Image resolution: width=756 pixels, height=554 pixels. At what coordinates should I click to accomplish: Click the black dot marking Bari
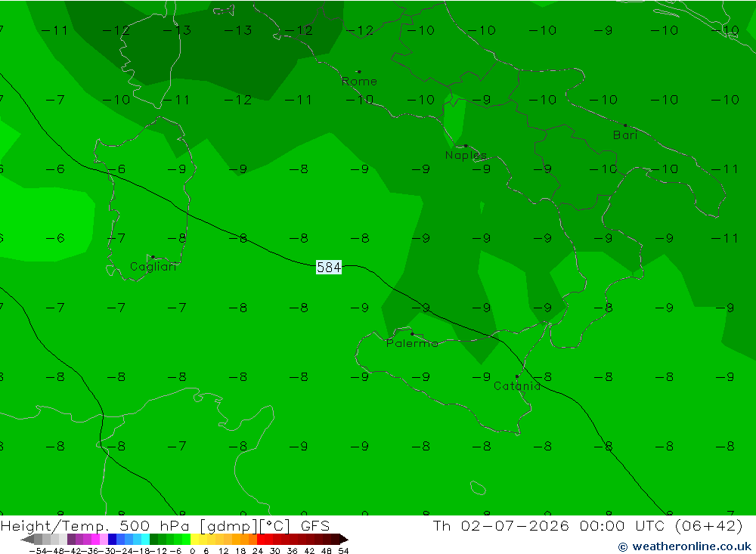[x=625, y=125]
